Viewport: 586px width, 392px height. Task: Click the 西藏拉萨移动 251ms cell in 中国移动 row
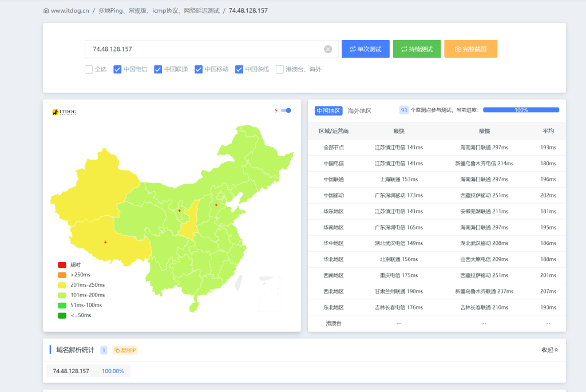[484, 196]
